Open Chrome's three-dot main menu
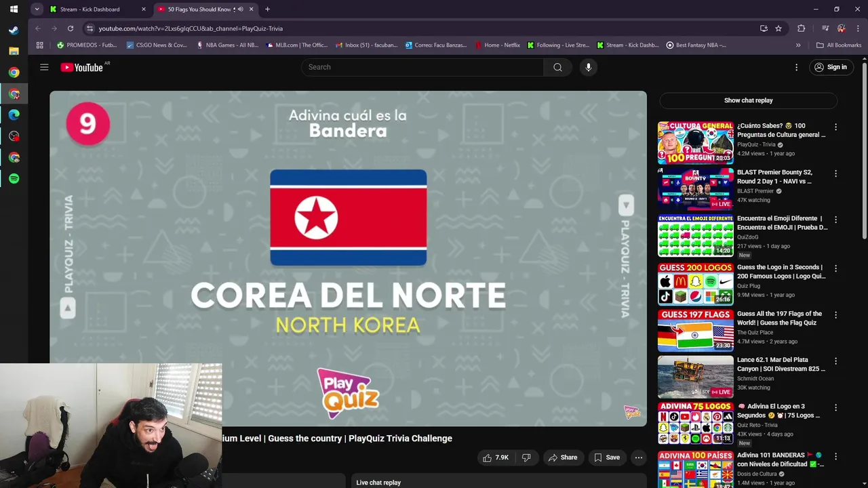The image size is (868, 488). [x=858, y=28]
